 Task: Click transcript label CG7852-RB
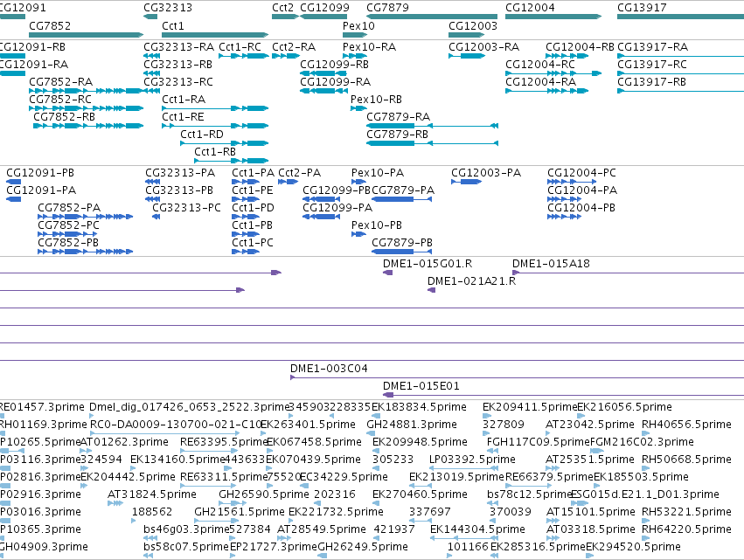[x=64, y=117]
